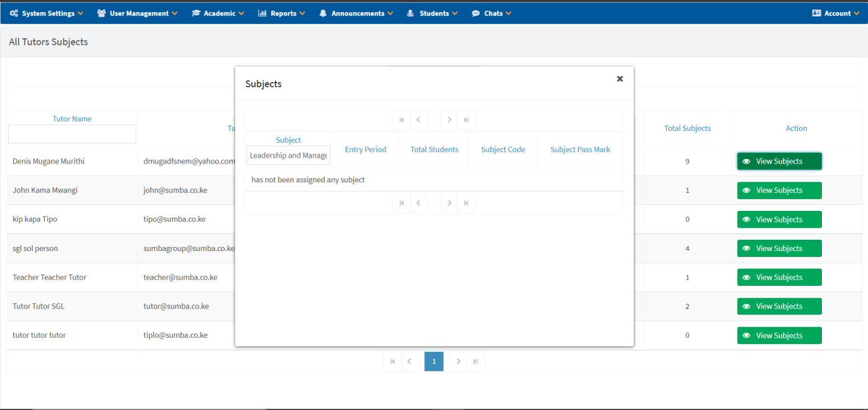The width and height of the screenshot is (868, 410).
Task: Click last page icon in dialog bottom pager
Action: point(466,203)
